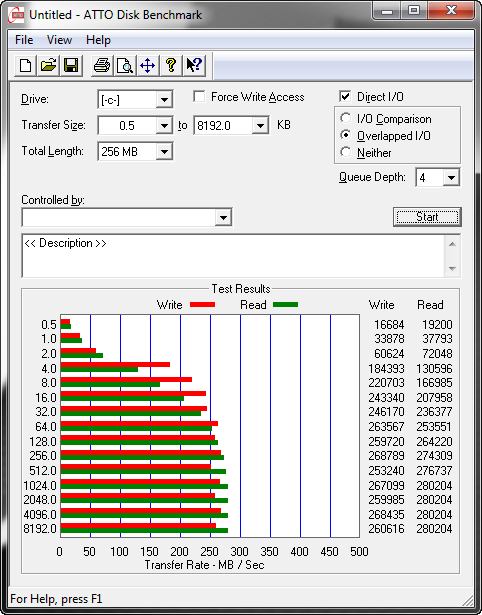Click Description scrollbar down arrow
This screenshot has width=482, height=615.
click(452, 269)
